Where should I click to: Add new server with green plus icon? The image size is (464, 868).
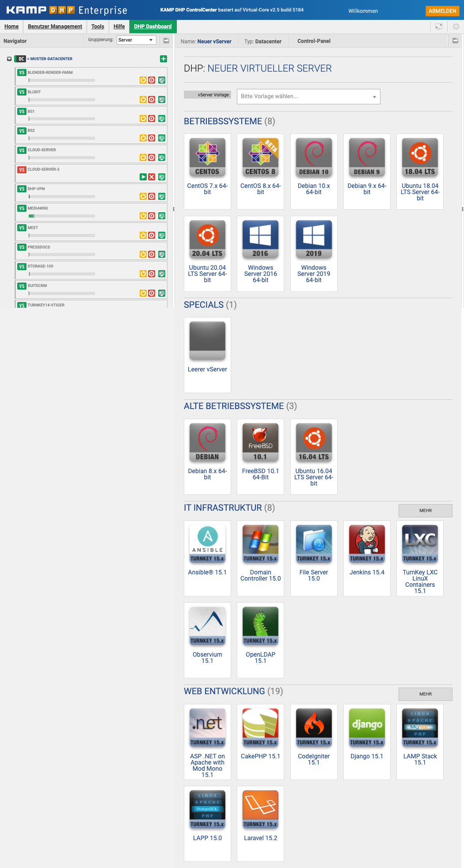coord(164,59)
